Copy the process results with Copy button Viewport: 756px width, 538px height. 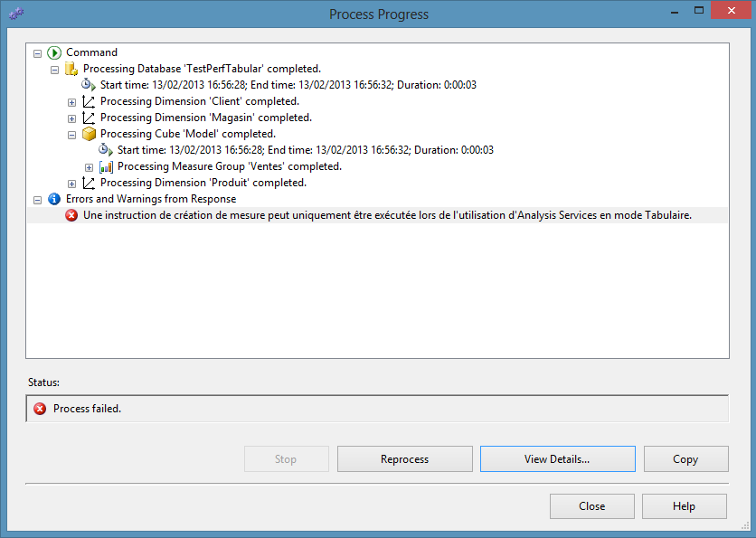(685, 458)
